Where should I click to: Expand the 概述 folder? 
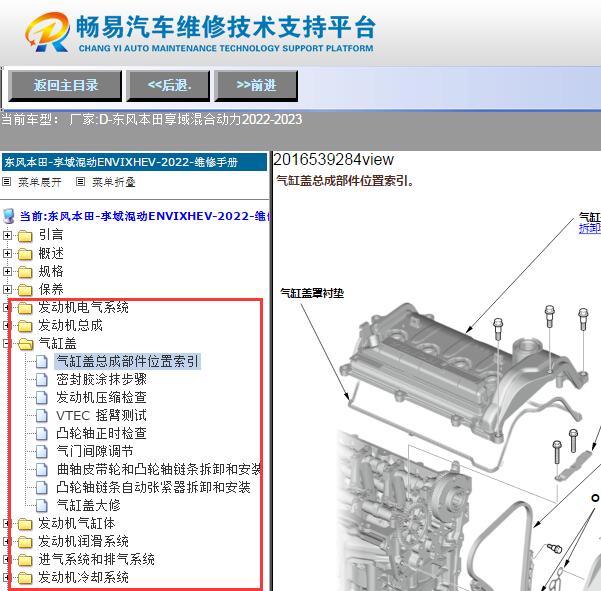click(7, 253)
